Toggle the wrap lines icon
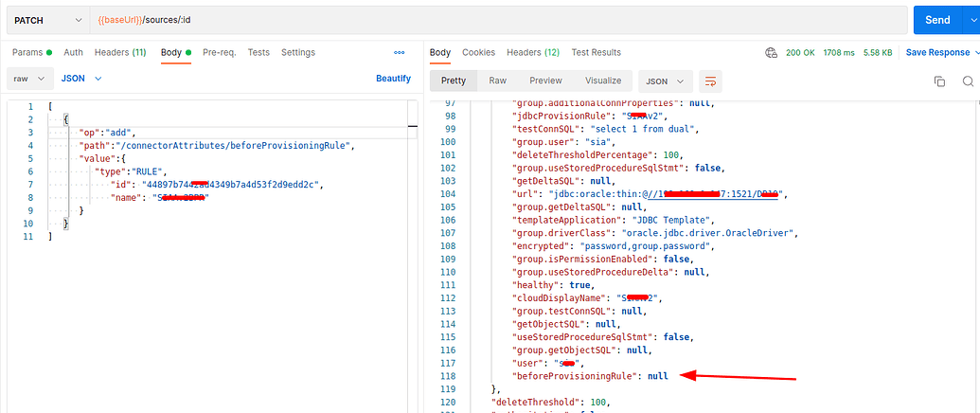Screen dimensions: 980x413 point(712,81)
